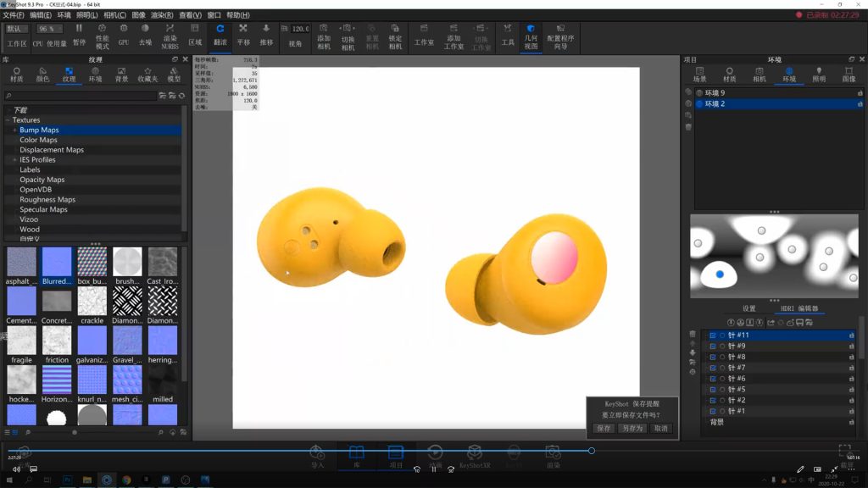The height and width of the screenshot is (488, 868).
Task: Select the 平移 (Pan) camera tool
Action: coord(243,34)
